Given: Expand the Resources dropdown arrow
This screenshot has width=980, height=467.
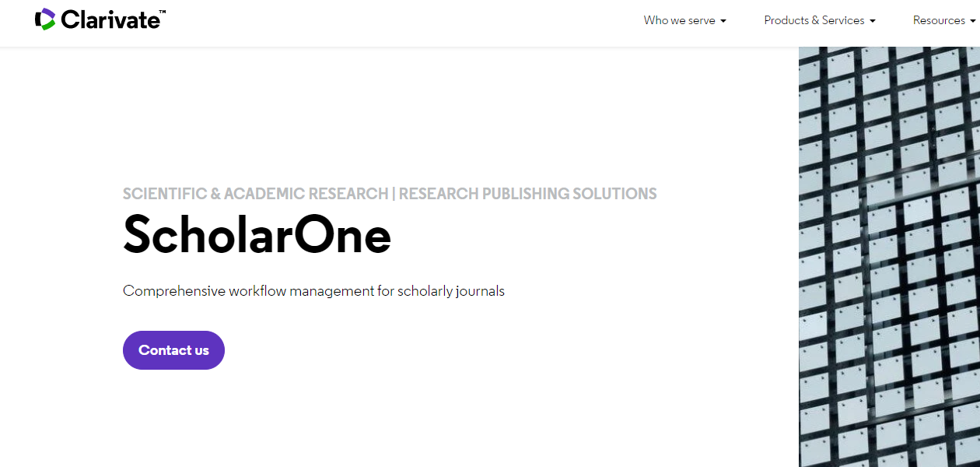Looking at the screenshot, I should tap(973, 21).
